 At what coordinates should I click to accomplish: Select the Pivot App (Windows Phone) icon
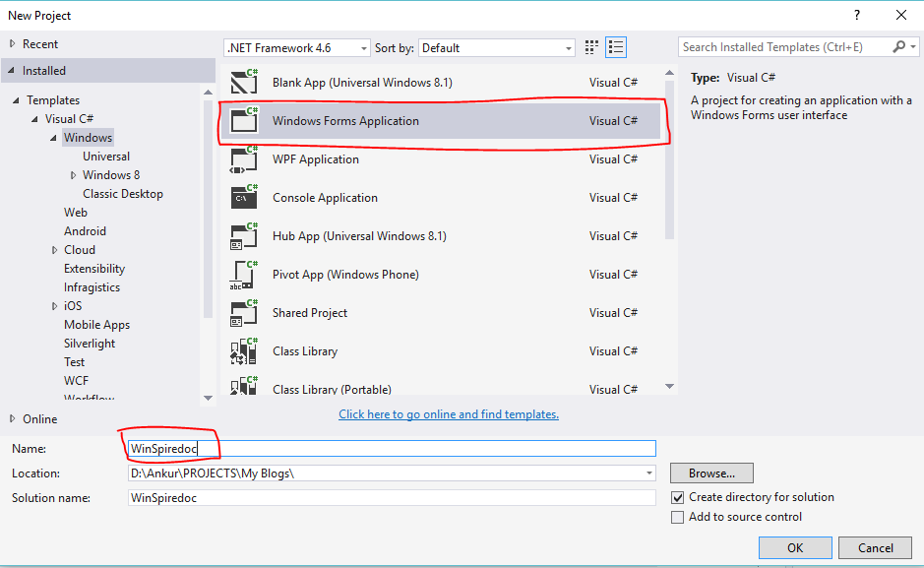tap(244, 274)
